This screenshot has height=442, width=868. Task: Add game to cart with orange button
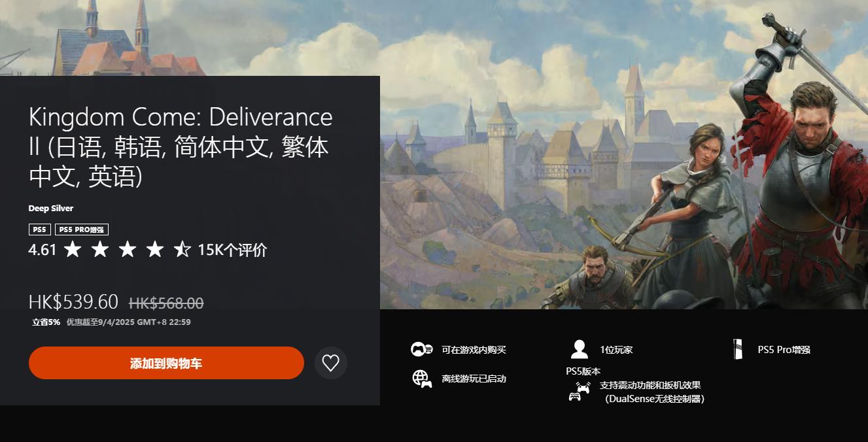pyautogui.click(x=166, y=363)
